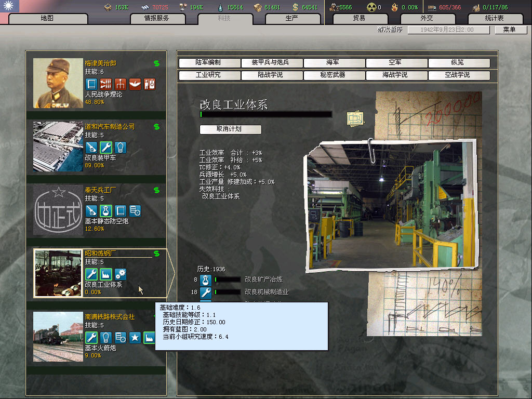Open the 情报服务 intelligence tab
This screenshot has height=399, width=532.
click(157, 18)
